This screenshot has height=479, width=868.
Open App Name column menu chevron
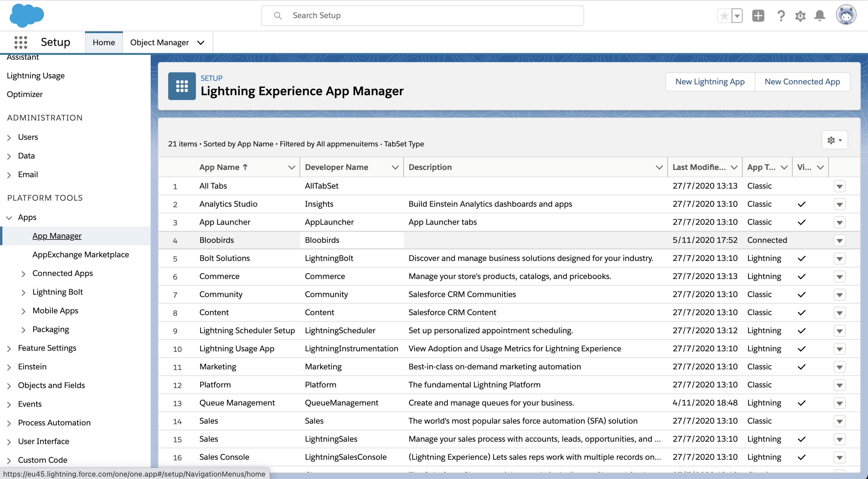[291, 167]
